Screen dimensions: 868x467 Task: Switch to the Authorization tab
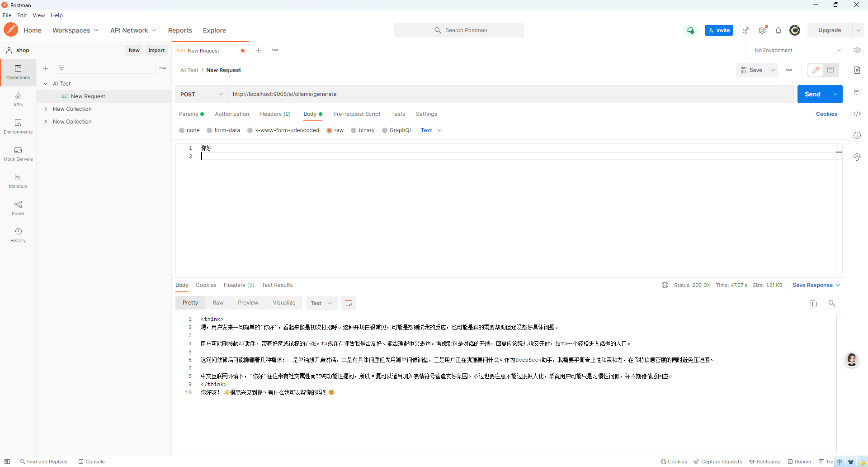pos(232,114)
